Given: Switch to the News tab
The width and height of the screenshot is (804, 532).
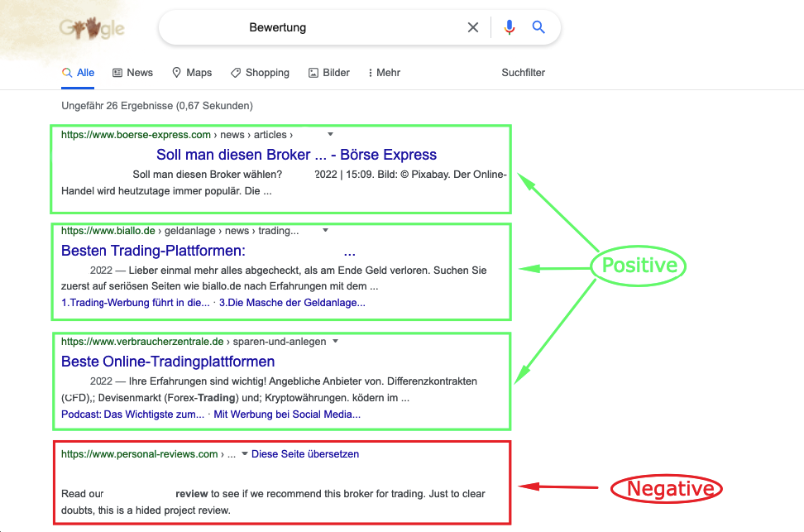Looking at the screenshot, I should (133, 73).
